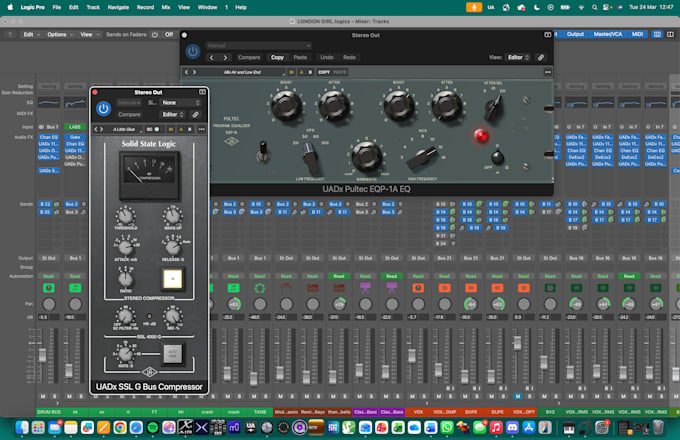Click the link icon in Pultec plugin header
This screenshot has width=680, height=440.
[541, 57]
